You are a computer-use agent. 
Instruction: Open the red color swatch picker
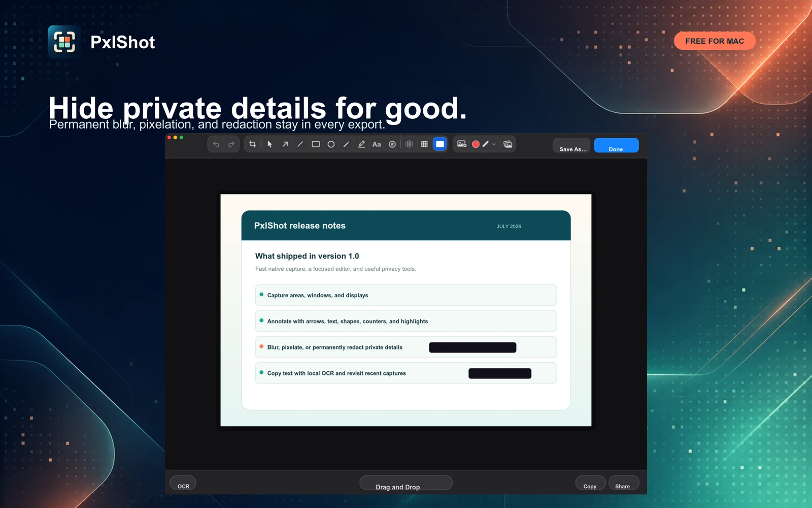(x=476, y=144)
